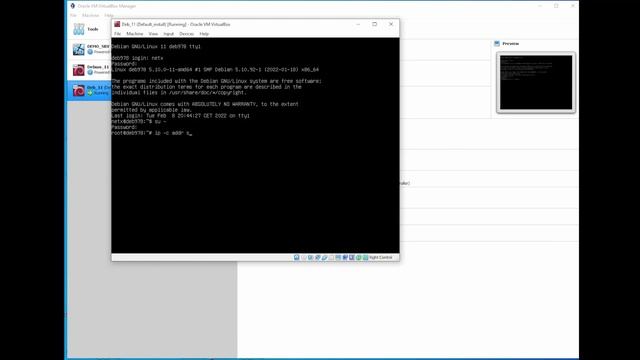Open the network indicator in VM status bar
The width and height of the screenshot is (640, 360).
pyautogui.click(x=318, y=258)
